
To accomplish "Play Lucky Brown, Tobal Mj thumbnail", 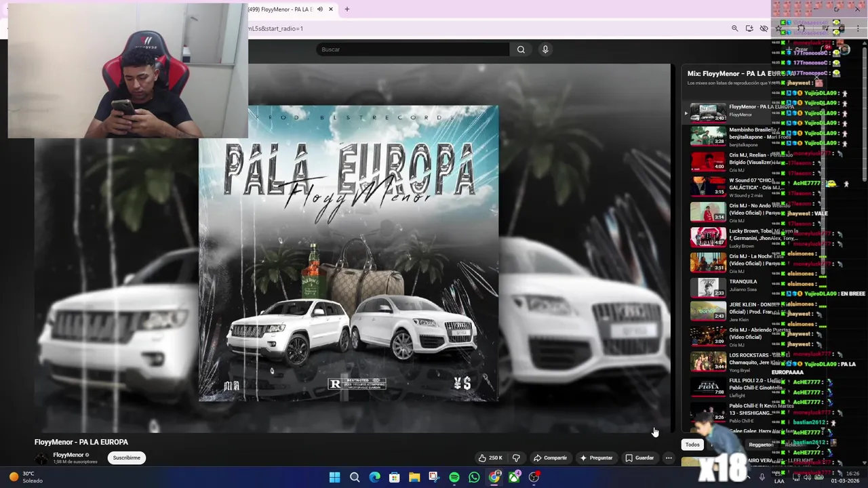I will tap(708, 238).
